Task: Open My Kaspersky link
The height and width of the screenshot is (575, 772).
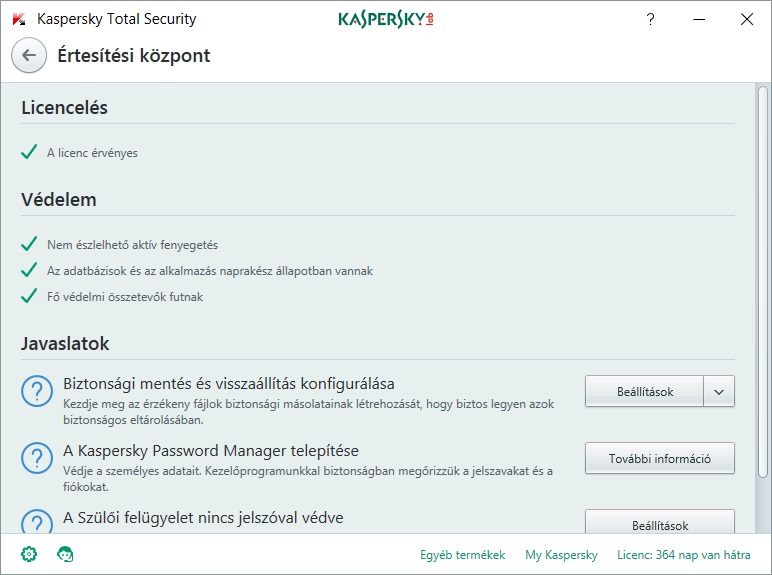Action: tap(561, 555)
